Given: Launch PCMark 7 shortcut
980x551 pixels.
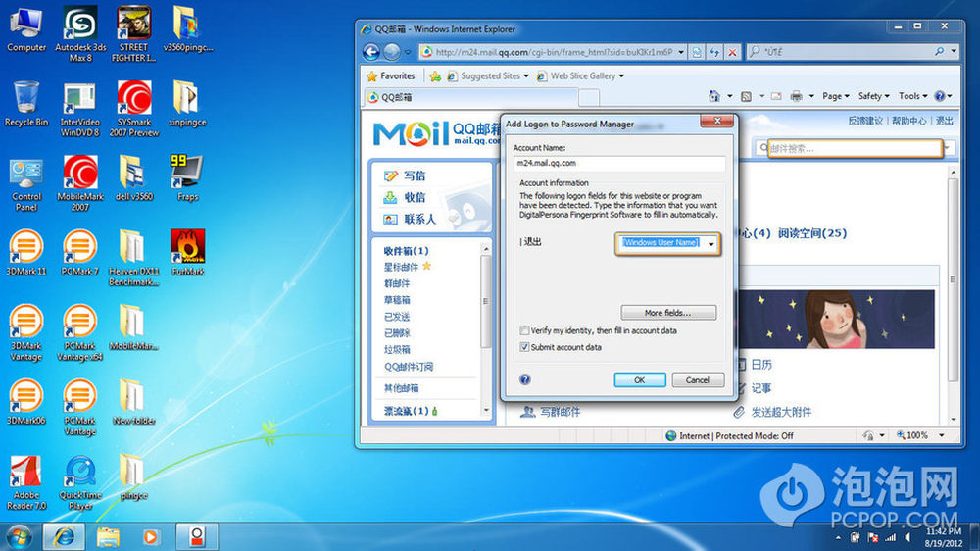Looking at the screenshot, I should click(80, 253).
